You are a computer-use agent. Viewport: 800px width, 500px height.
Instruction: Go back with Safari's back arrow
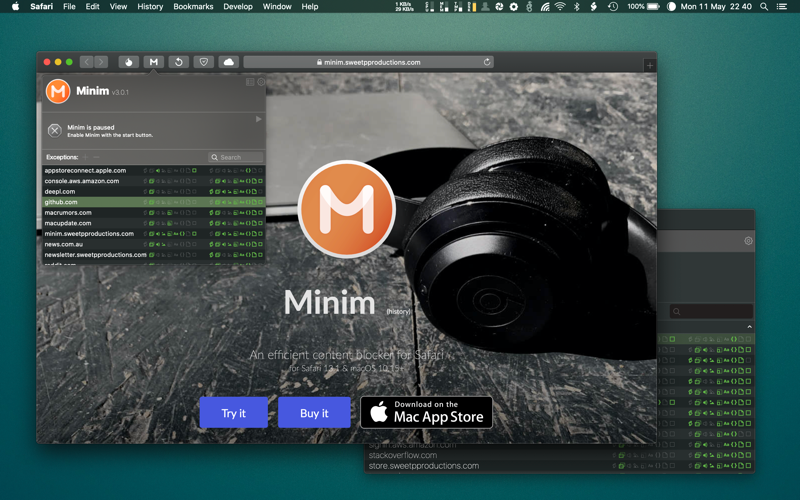coord(87,62)
